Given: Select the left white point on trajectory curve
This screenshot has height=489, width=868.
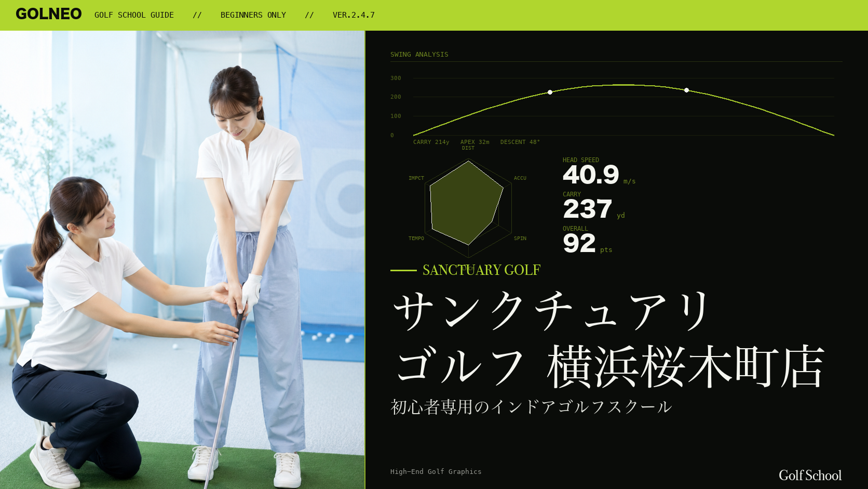Looking at the screenshot, I should click(550, 92).
